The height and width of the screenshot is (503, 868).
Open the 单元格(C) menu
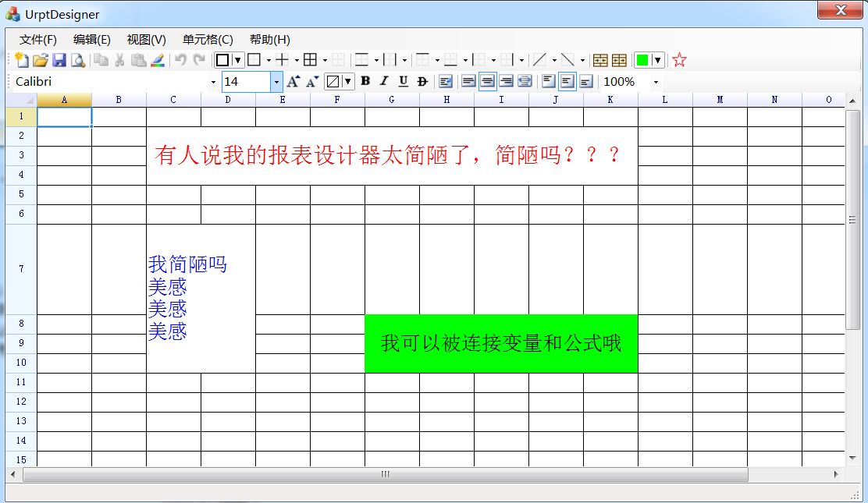click(x=208, y=40)
